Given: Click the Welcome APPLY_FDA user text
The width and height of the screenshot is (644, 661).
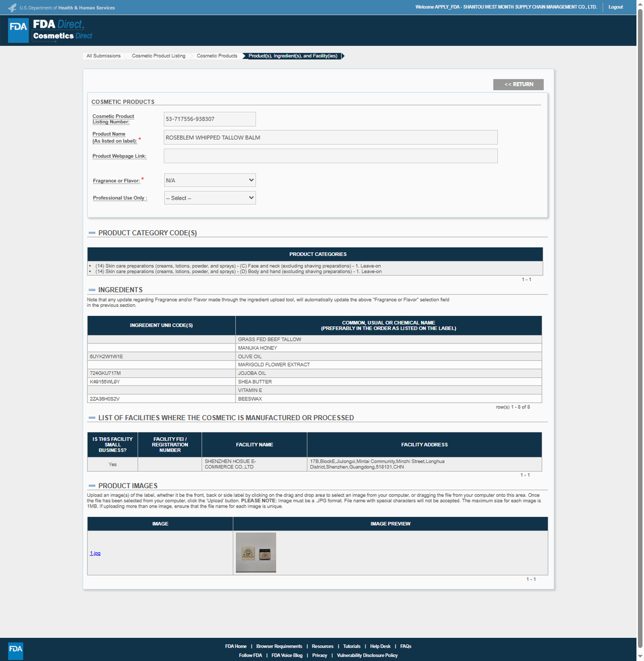Looking at the screenshot, I should [506, 7].
